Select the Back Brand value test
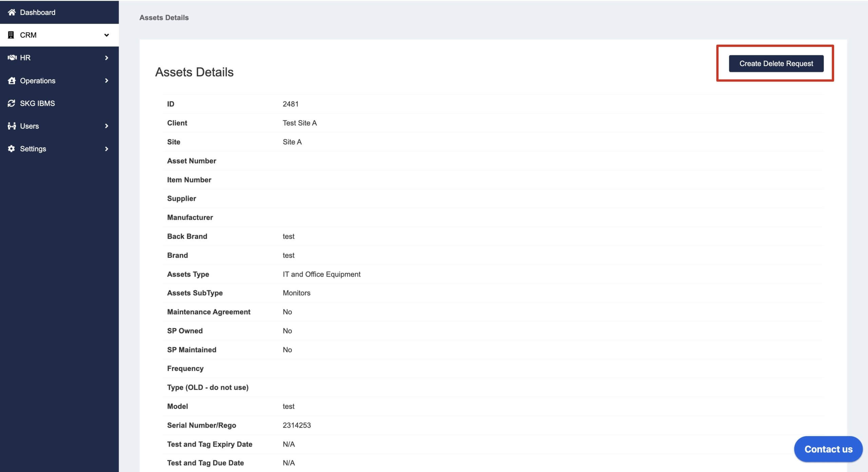 tap(289, 236)
